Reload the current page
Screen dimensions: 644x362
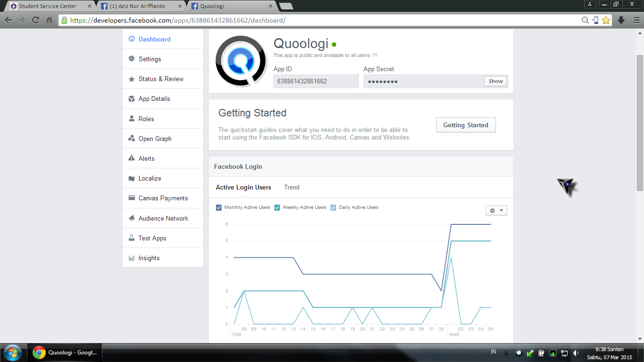tap(35, 20)
